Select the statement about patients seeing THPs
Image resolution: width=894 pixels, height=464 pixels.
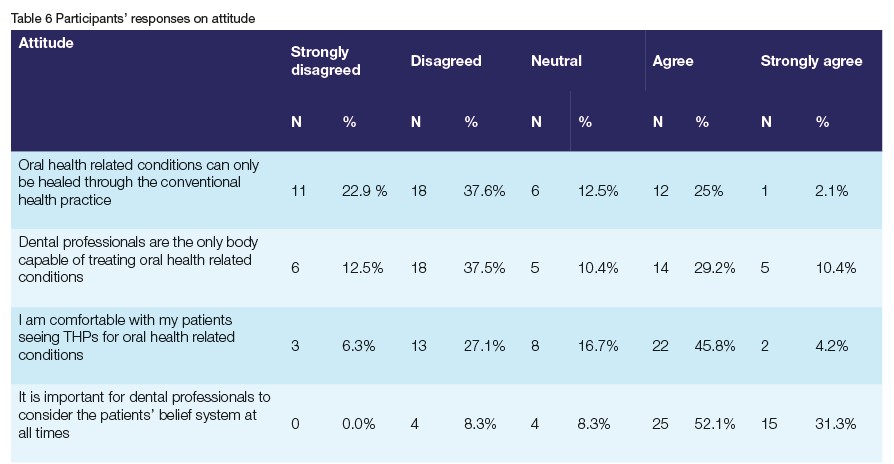pyautogui.click(x=127, y=338)
